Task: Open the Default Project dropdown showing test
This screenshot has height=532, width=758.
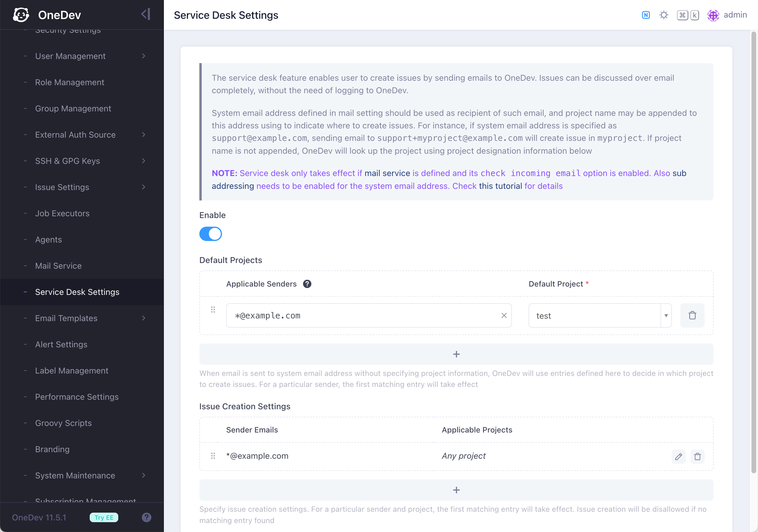Action: point(599,315)
